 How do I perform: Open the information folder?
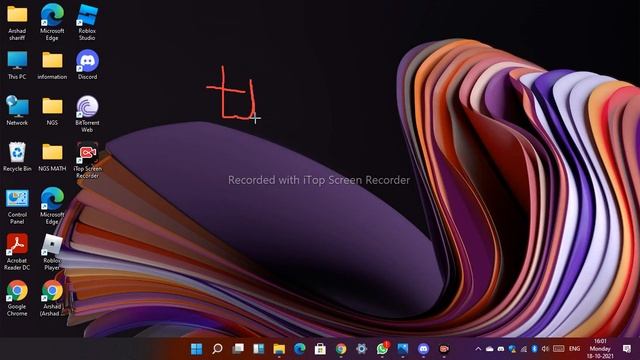coord(52,65)
